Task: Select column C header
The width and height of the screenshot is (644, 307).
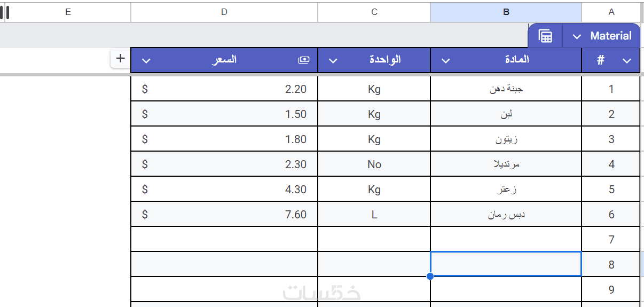Action: 374,12
